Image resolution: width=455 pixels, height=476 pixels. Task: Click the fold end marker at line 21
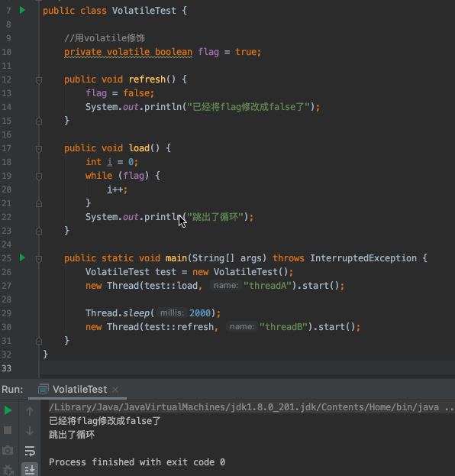click(39, 204)
